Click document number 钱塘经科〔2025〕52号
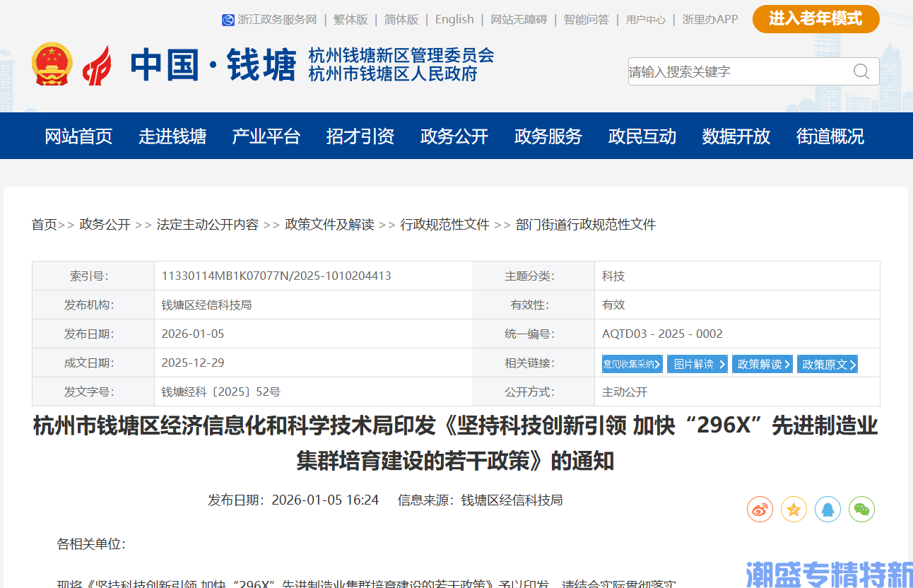This screenshot has width=913, height=588. 221,392
